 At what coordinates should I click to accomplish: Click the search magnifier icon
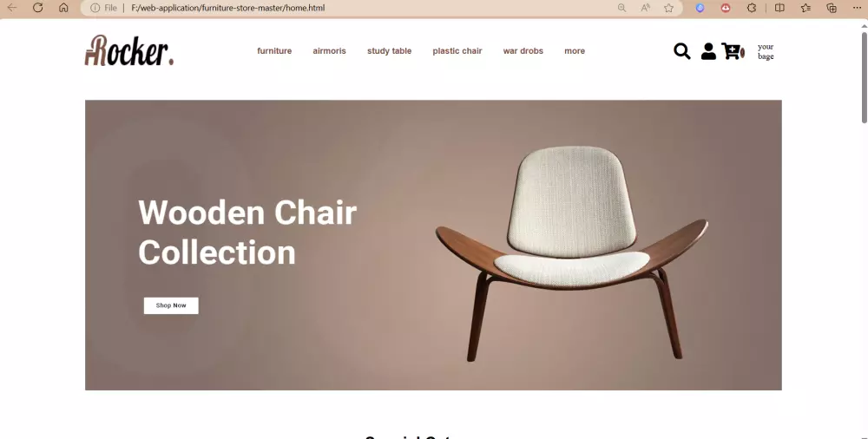point(682,51)
